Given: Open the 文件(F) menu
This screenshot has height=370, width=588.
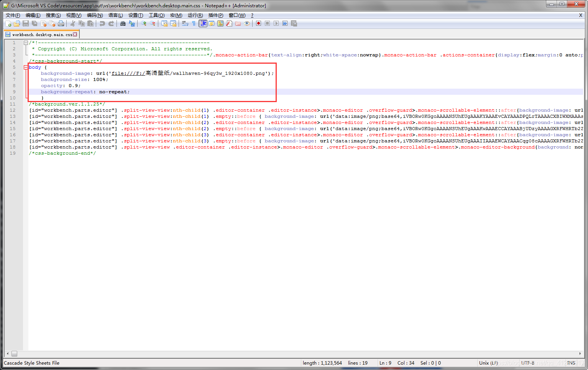Looking at the screenshot, I should point(13,15).
